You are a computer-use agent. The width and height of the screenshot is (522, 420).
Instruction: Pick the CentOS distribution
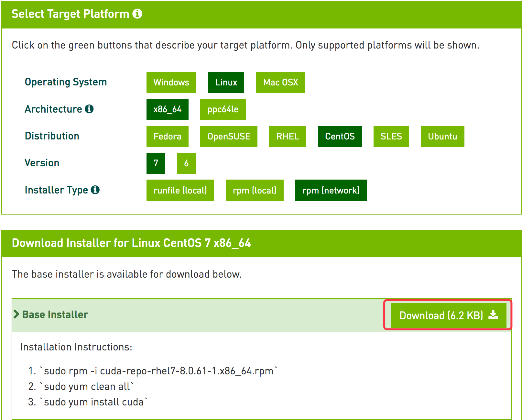click(340, 136)
